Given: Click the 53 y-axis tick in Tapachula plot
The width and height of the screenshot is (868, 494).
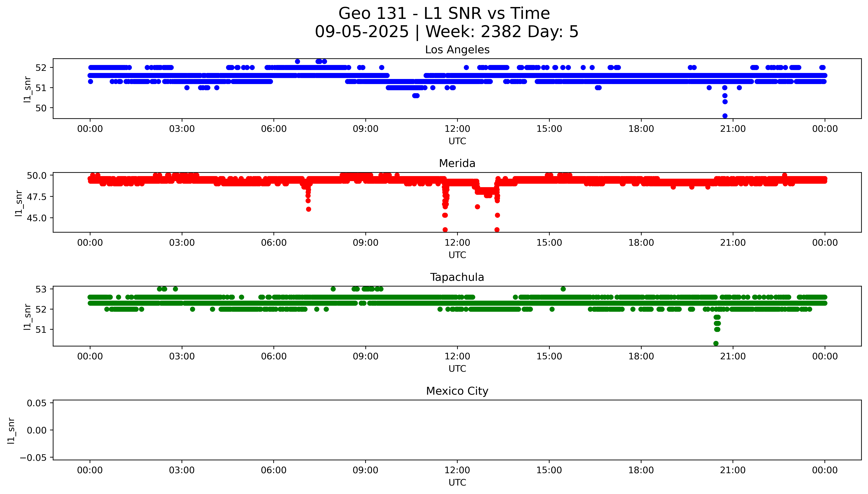Looking at the screenshot, I should [41, 289].
